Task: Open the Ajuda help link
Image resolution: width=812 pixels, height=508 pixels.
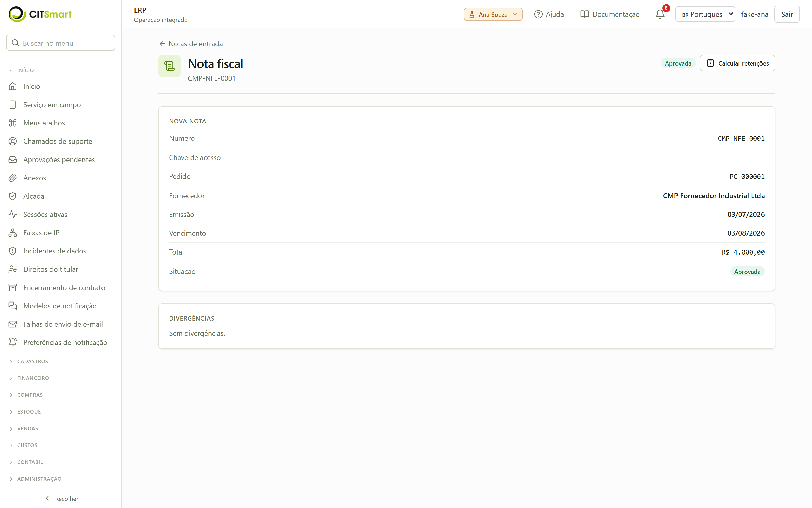Action: pos(549,14)
